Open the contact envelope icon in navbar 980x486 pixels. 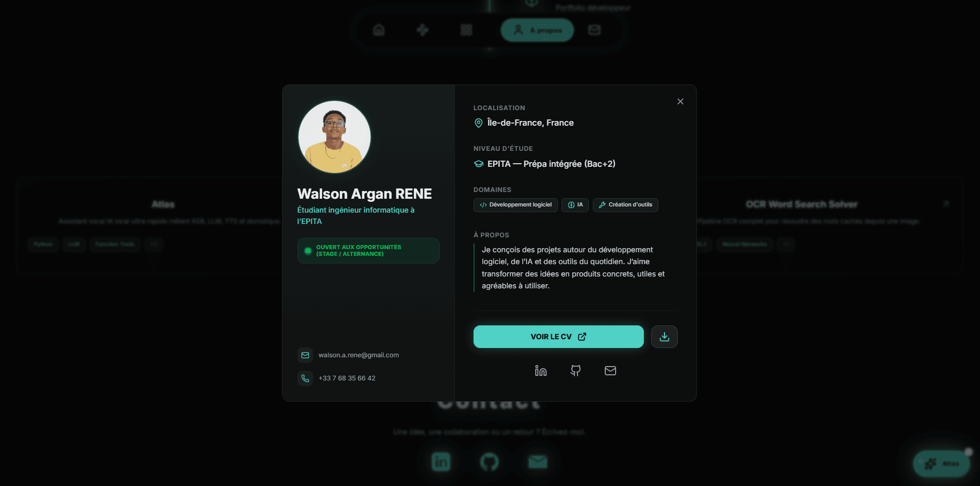594,30
